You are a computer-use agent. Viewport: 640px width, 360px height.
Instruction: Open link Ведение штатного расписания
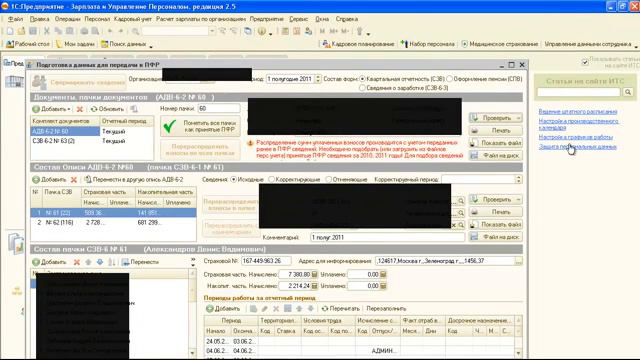pyautogui.click(x=578, y=111)
